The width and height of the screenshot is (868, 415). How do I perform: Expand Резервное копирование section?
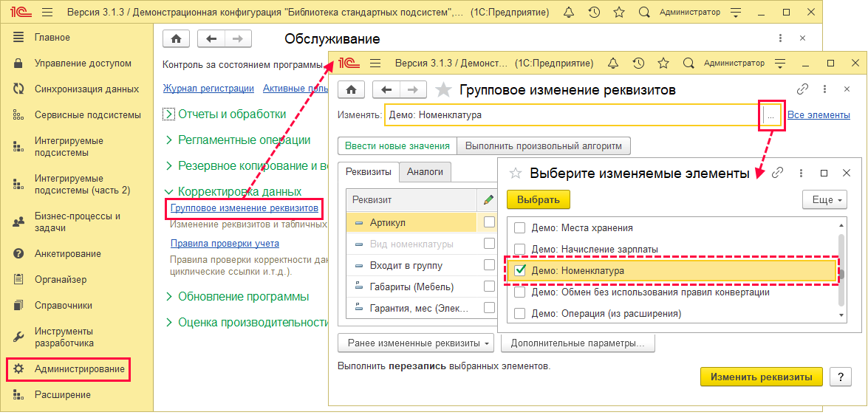pos(169,165)
